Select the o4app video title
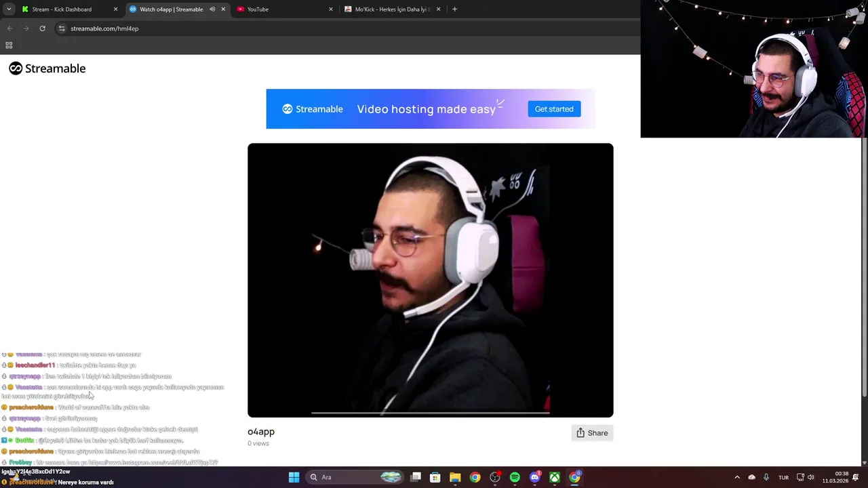 point(261,432)
